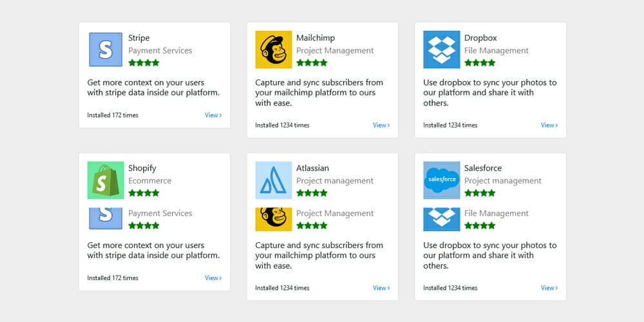Select the Mailchimp monkey logo in the top row
The image size is (644, 322).
(274, 50)
